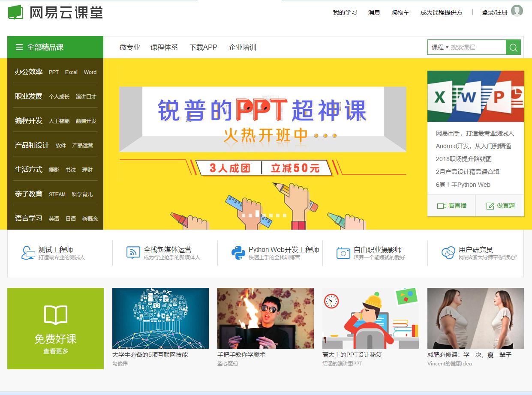The image size is (532, 395).
Task: Click the circular icon beside 用户研究员
Action: click(447, 252)
